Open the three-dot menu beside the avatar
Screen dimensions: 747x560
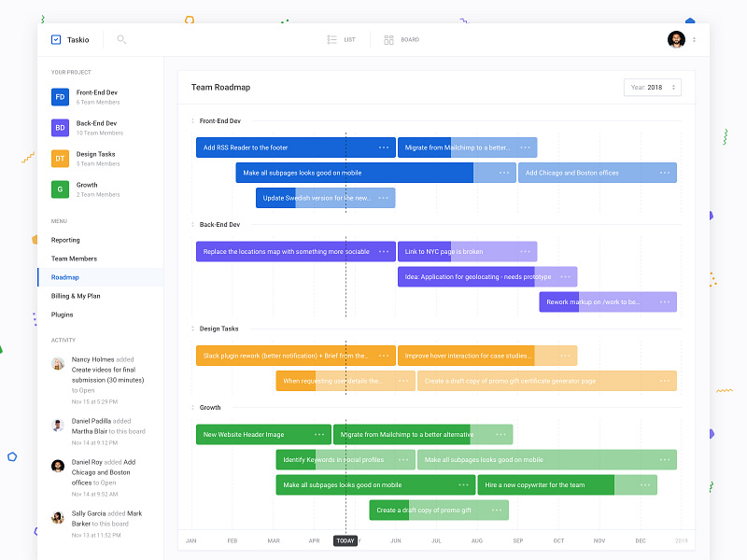(x=694, y=39)
